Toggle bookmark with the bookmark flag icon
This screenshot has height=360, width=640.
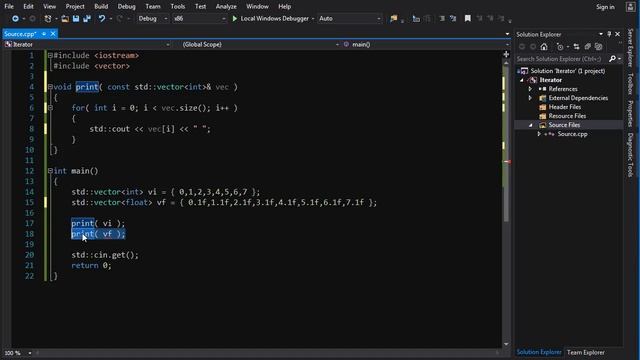tap(468, 18)
